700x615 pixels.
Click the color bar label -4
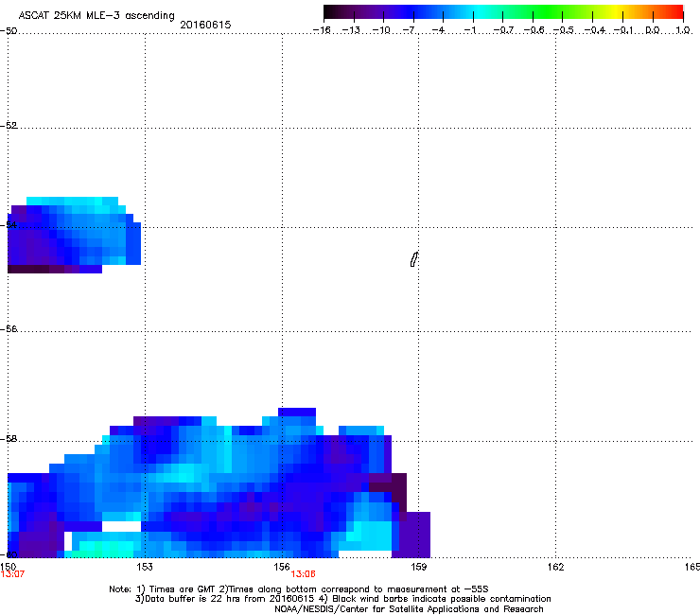438,30
